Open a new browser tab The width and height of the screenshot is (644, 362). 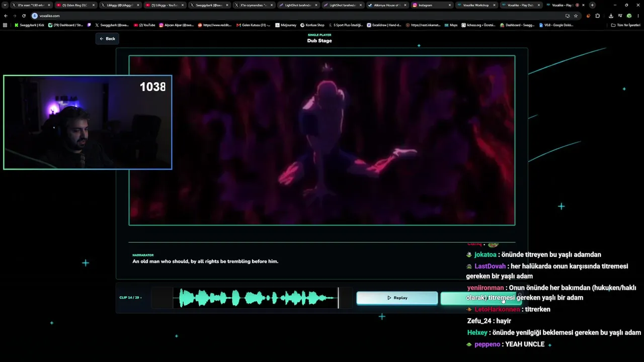(x=592, y=5)
